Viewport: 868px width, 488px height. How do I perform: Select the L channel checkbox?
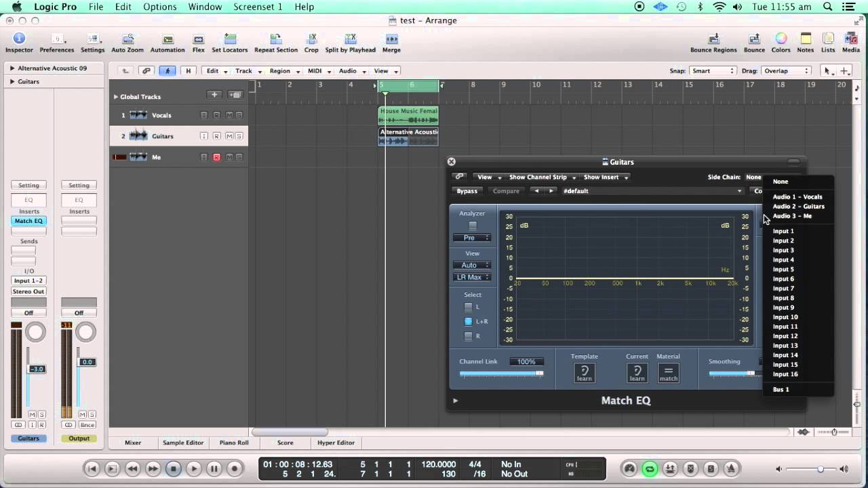[x=468, y=307]
